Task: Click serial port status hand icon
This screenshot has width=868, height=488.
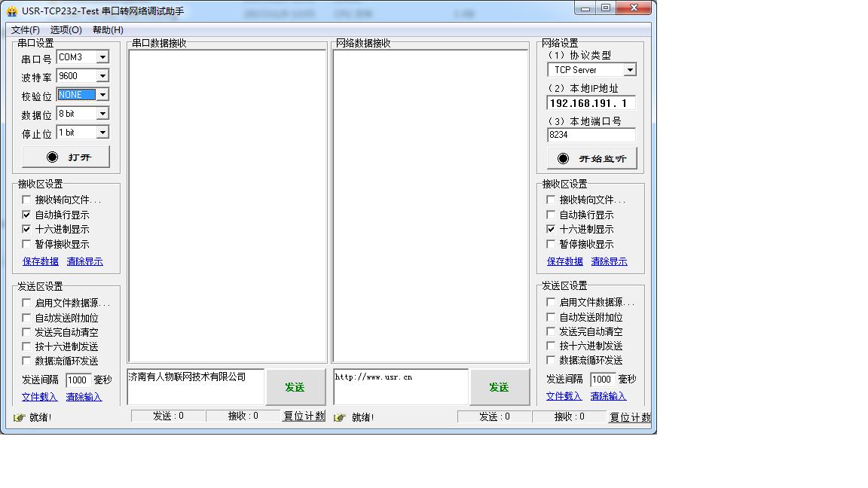Action: [x=19, y=417]
